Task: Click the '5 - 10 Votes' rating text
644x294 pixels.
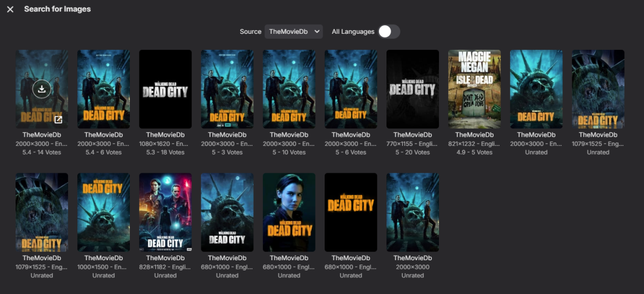Action: tap(289, 152)
